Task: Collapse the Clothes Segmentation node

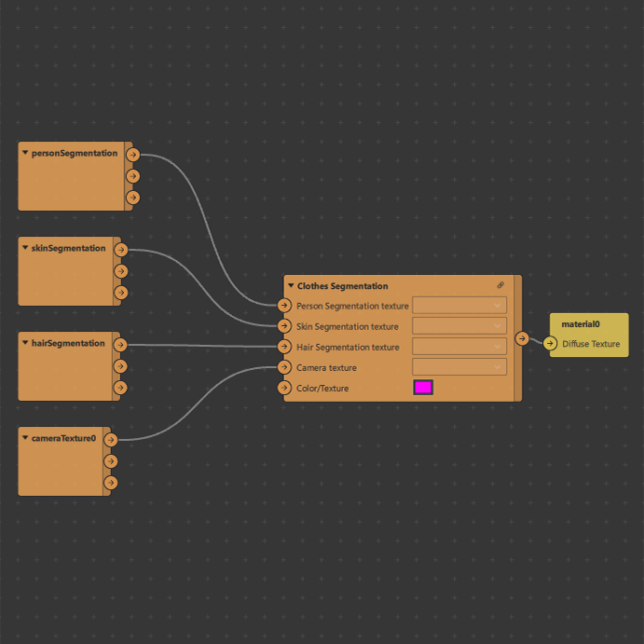Action: [291, 285]
